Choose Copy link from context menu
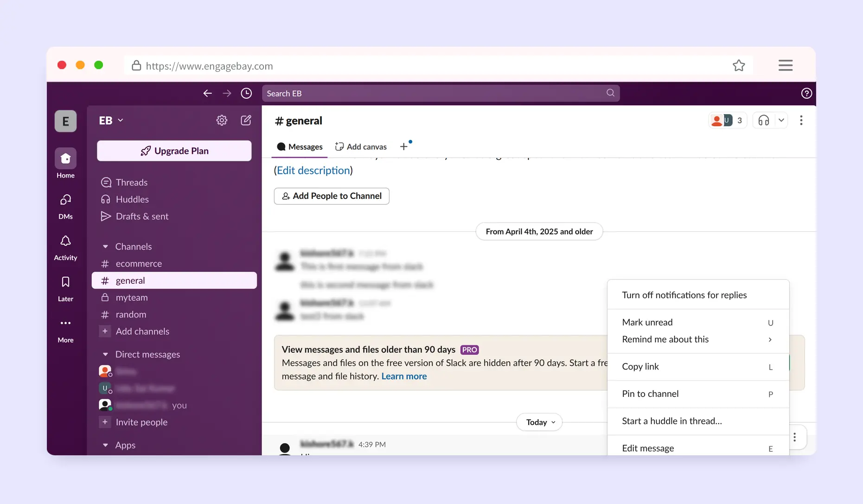 point(640,366)
